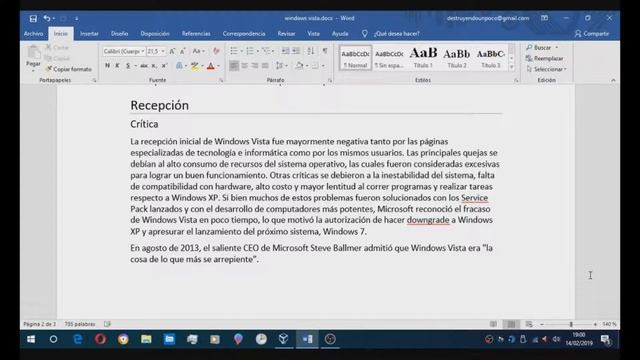Open the Windows Start menu
The height and width of the screenshot is (360, 640).
pyautogui.click(x=31, y=339)
